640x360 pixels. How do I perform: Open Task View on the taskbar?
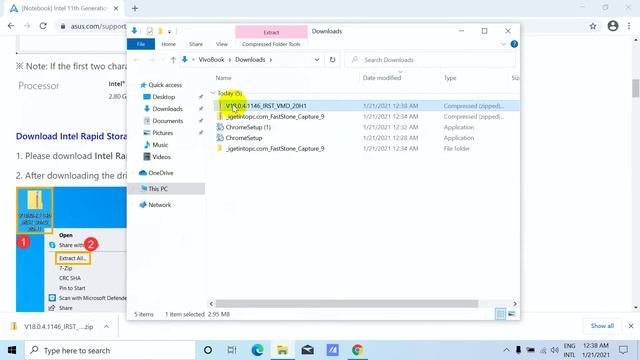pos(232,350)
